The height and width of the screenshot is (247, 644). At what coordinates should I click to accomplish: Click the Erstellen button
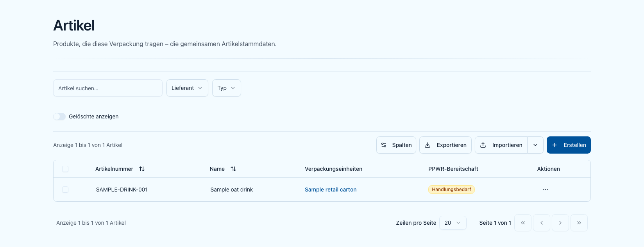click(569, 145)
